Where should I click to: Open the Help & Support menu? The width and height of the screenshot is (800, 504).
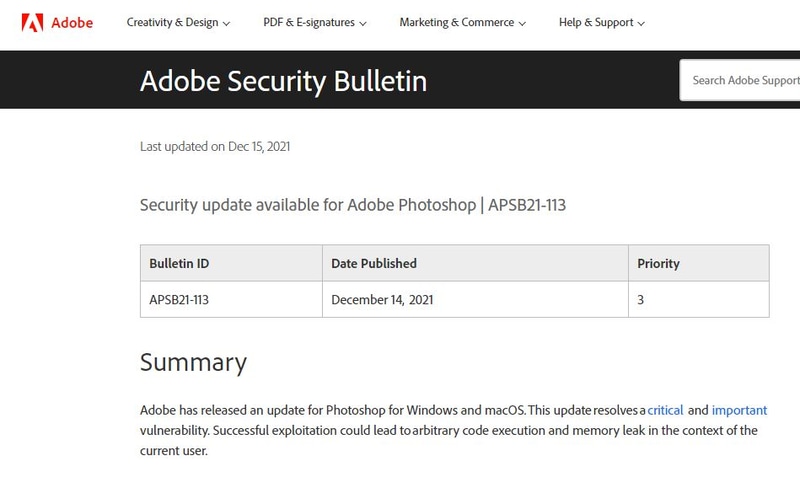pyautogui.click(x=601, y=23)
